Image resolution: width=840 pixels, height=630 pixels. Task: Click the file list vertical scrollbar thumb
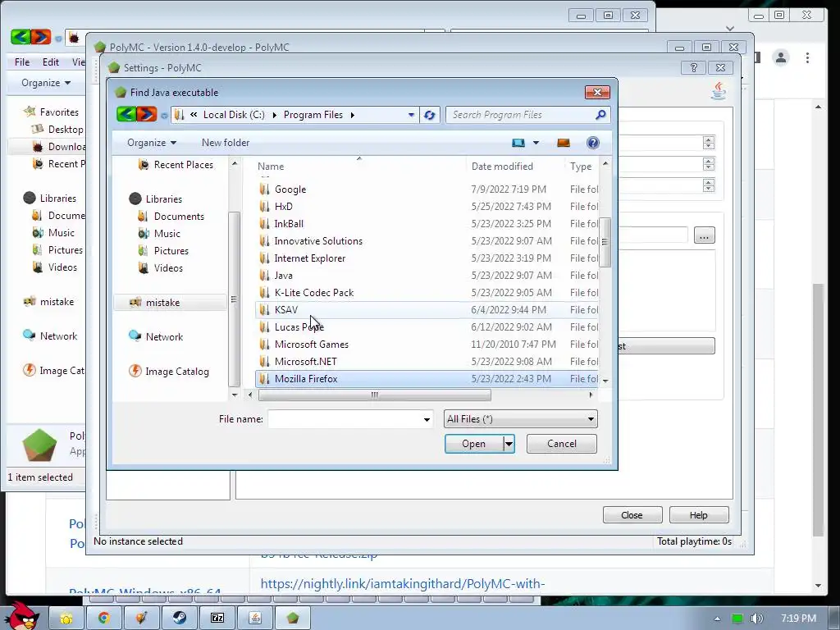(x=605, y=242)
